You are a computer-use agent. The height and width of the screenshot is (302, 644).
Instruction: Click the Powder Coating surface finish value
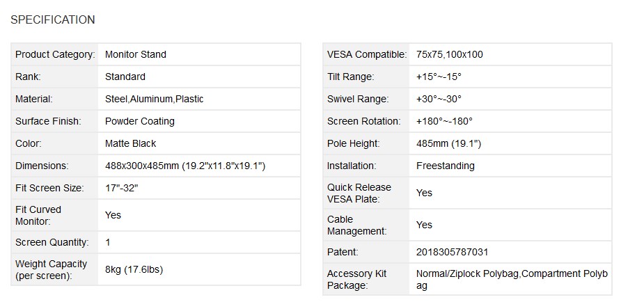[x=140, y=121]
